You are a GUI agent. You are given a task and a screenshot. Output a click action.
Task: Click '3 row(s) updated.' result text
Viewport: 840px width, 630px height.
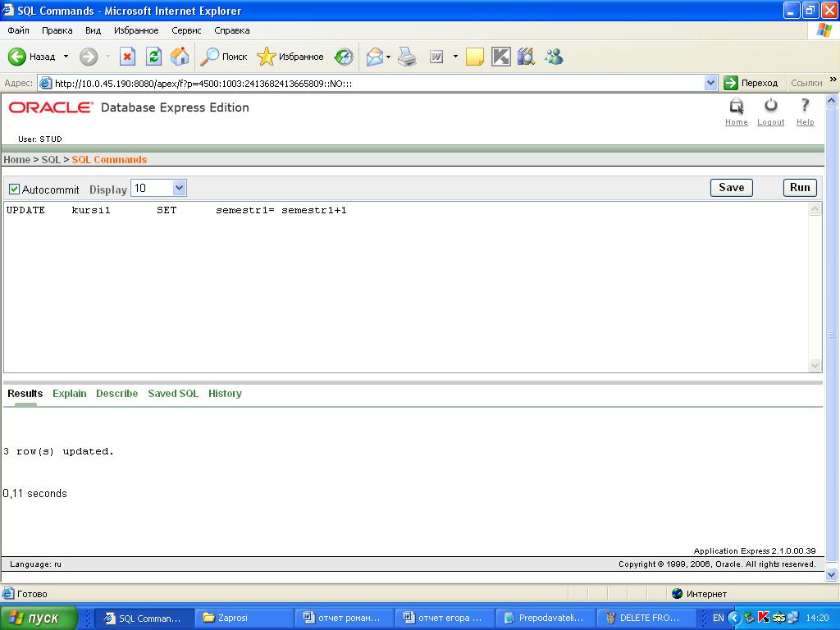(x=58, y=451)
